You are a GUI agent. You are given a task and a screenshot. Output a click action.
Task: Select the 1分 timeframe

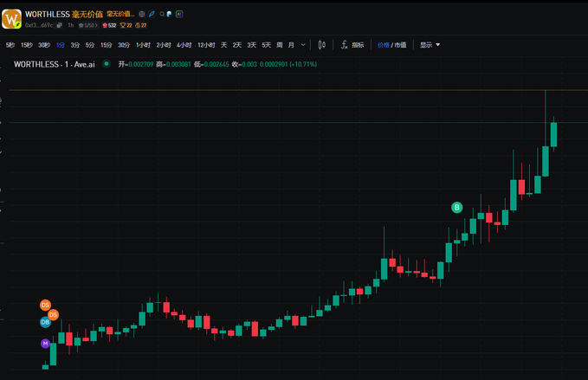[61, 45]
